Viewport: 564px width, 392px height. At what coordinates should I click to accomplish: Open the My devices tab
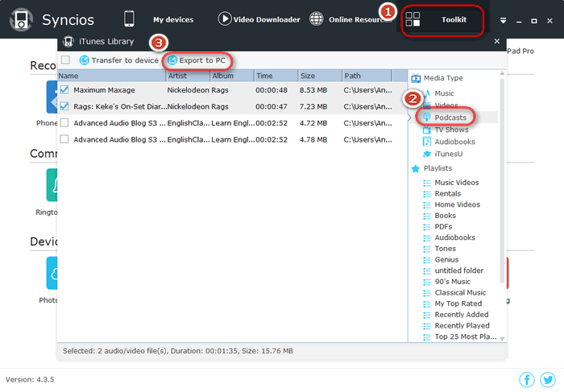click(173, 20)
